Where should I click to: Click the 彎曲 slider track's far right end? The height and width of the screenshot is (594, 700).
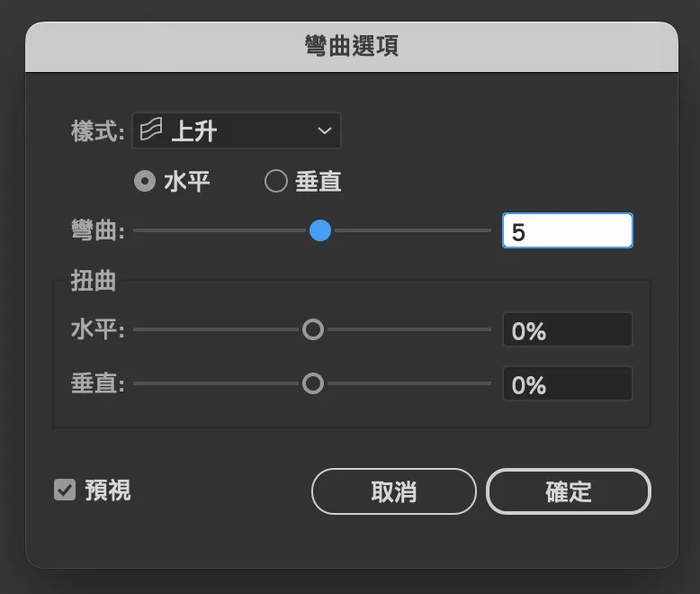coord(489,230)
